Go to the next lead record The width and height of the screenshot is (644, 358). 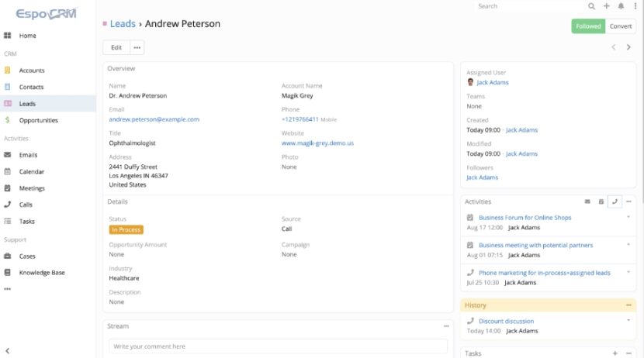pos(628,47)
